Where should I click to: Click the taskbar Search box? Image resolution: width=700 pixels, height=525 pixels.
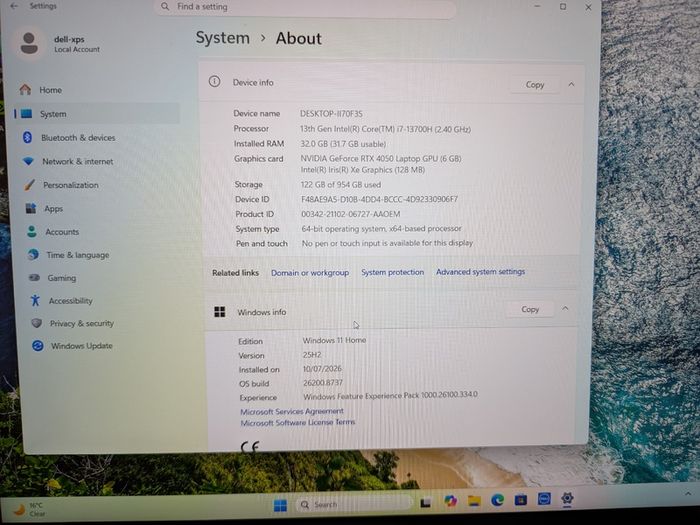coord(354,504)
